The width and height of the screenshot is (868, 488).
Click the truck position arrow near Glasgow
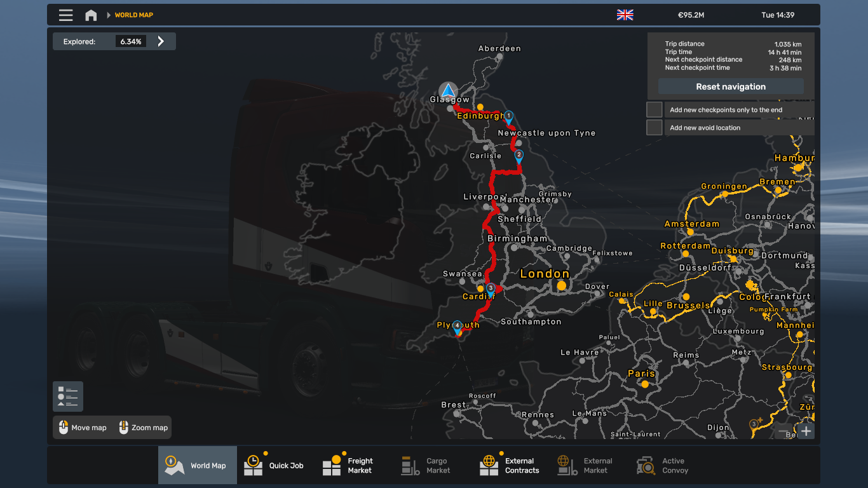coord(448,91)
